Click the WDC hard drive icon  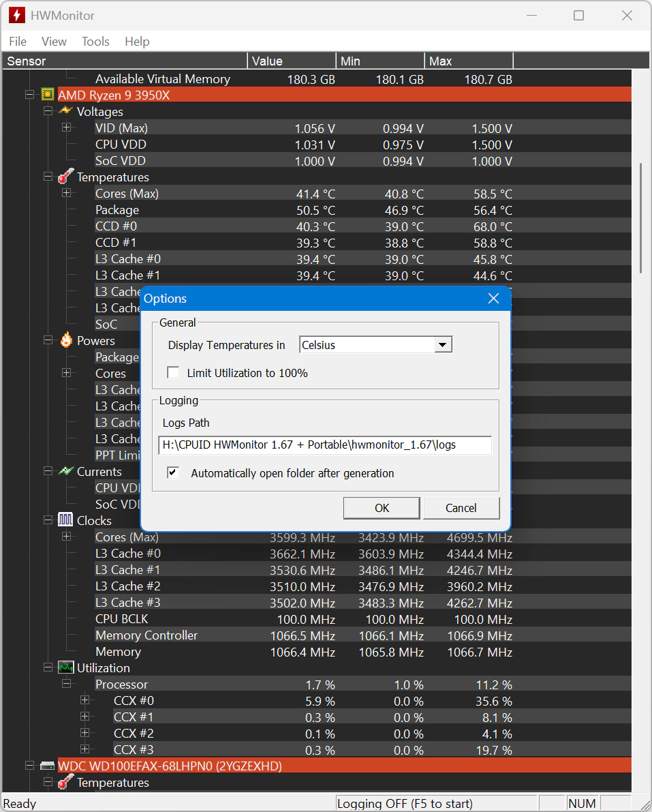48,766
